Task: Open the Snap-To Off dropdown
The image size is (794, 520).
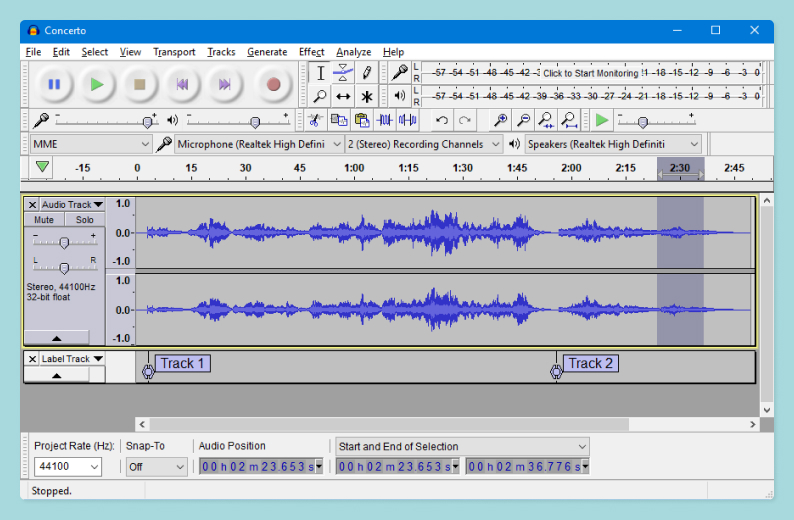Action: coord(156,467)
